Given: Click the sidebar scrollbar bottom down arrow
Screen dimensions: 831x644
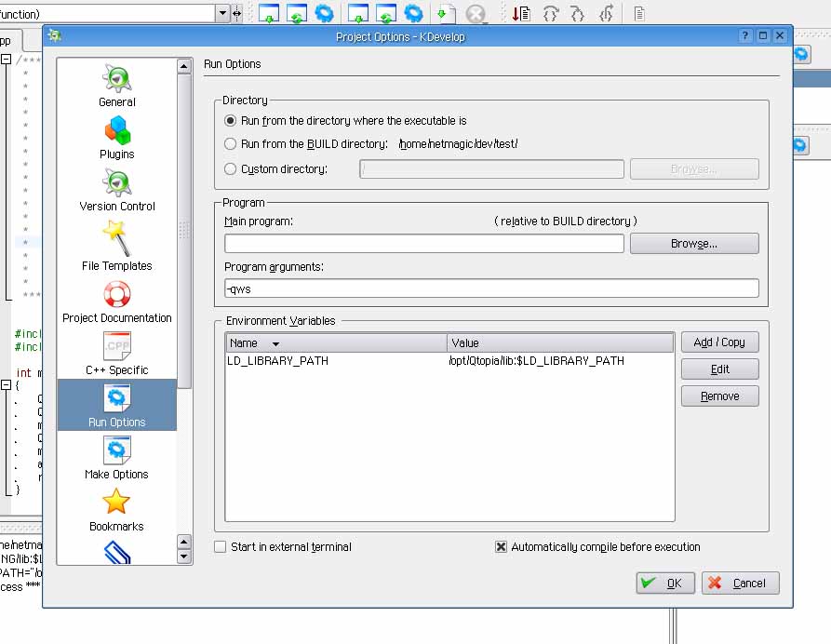Looking at the screenshot, I should (184, 557).
